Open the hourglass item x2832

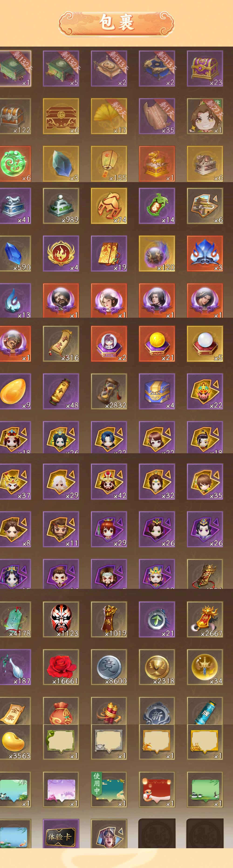(x=109, y=391)
